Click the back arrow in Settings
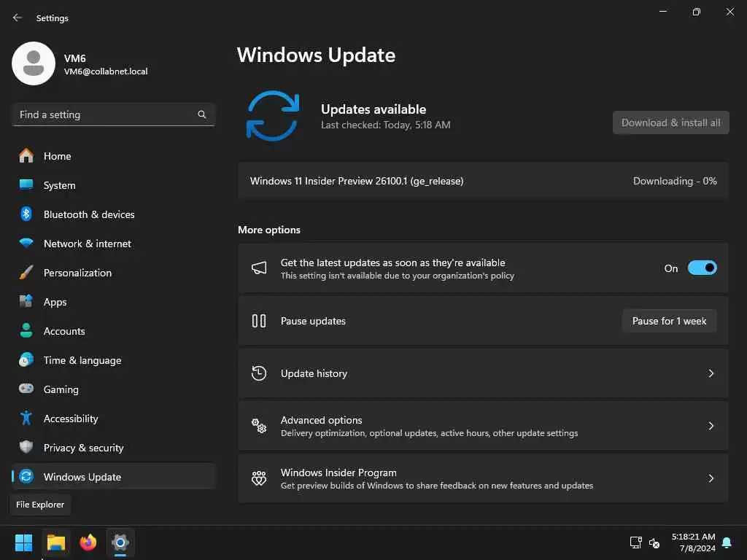The image size is (747, 560). tap(18, 17)
